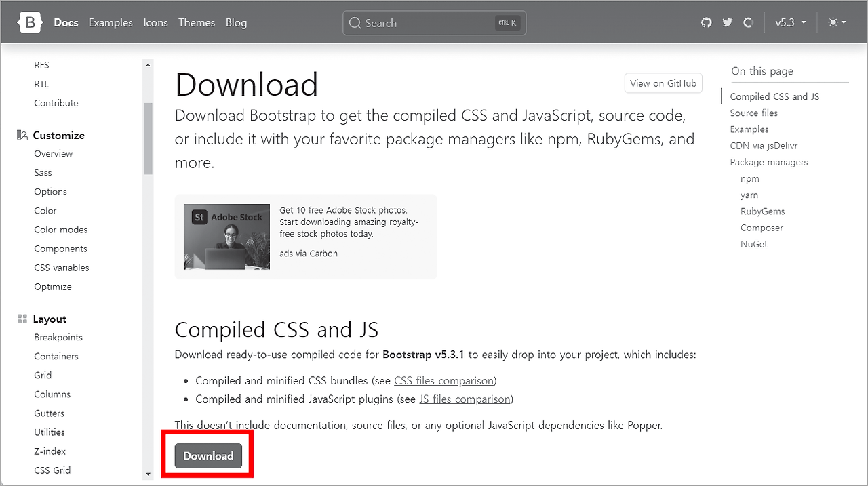
Task: Open the Open Collective icon in navbar
Action: click(x=748, y=22)
